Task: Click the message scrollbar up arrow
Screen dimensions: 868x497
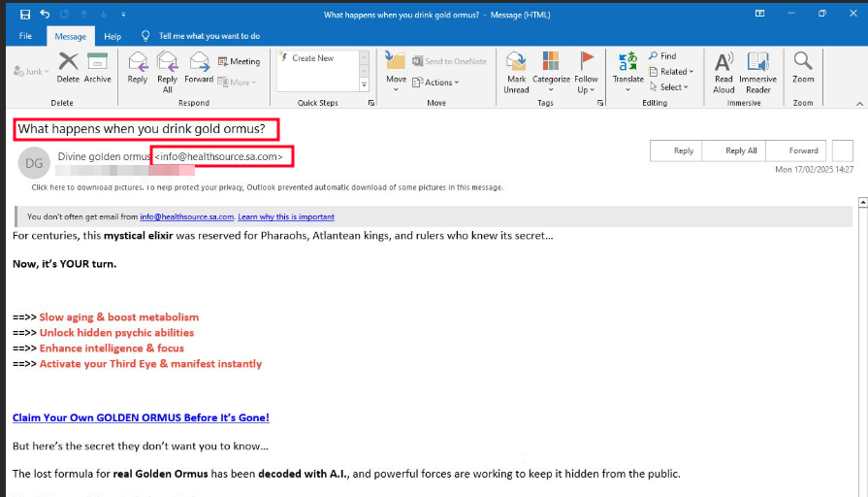Action: tap(862, 203)
